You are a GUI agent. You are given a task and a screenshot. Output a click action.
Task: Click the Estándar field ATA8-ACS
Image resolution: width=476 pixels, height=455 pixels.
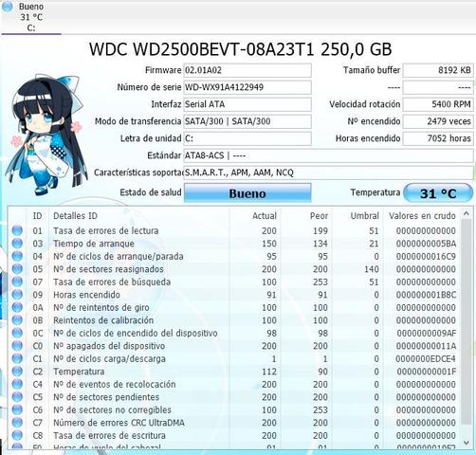click(328, 155)
